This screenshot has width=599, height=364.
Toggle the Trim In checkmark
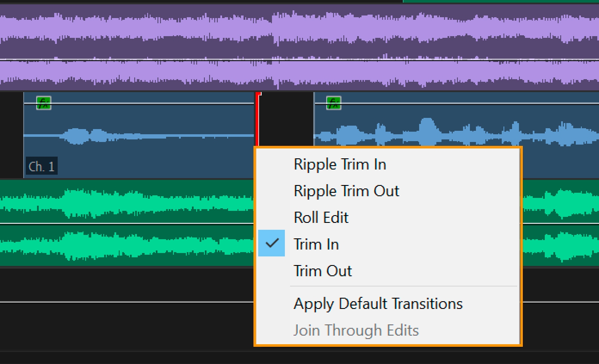(x=272, y=243)
